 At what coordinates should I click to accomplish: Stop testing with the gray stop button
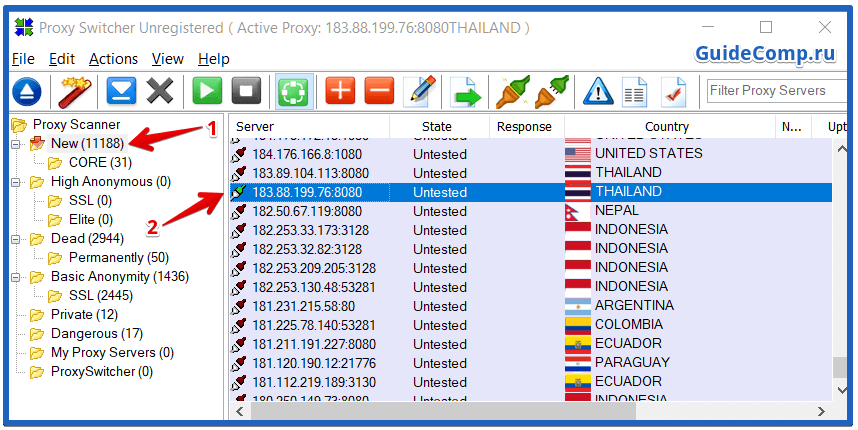click(246, 90)
